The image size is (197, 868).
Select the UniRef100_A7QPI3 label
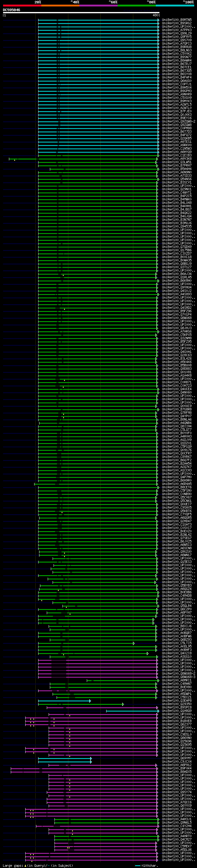177,43
